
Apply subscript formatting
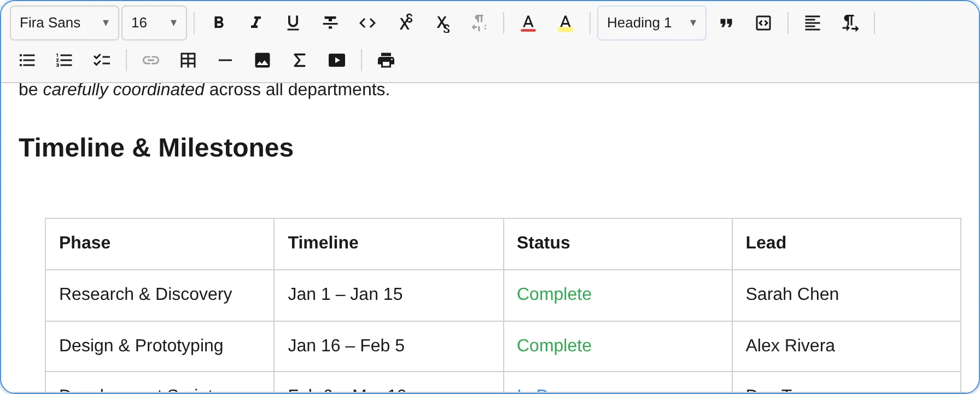[442, 23]
